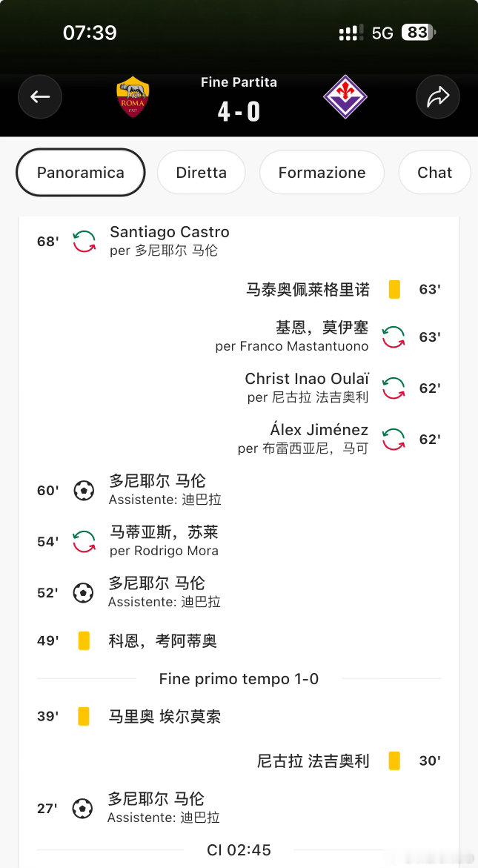Open the Chat tab

(x=435, y=172)
